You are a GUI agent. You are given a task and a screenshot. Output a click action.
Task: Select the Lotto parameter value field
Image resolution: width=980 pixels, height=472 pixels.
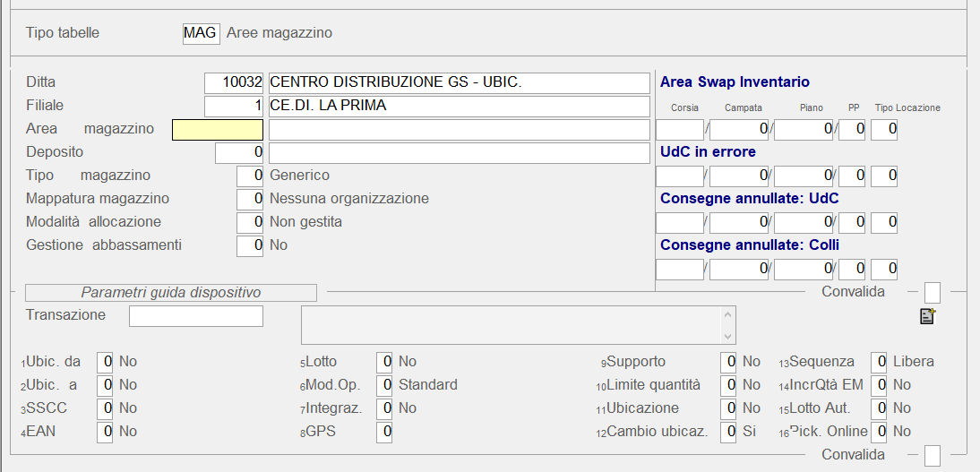point(384,363)
